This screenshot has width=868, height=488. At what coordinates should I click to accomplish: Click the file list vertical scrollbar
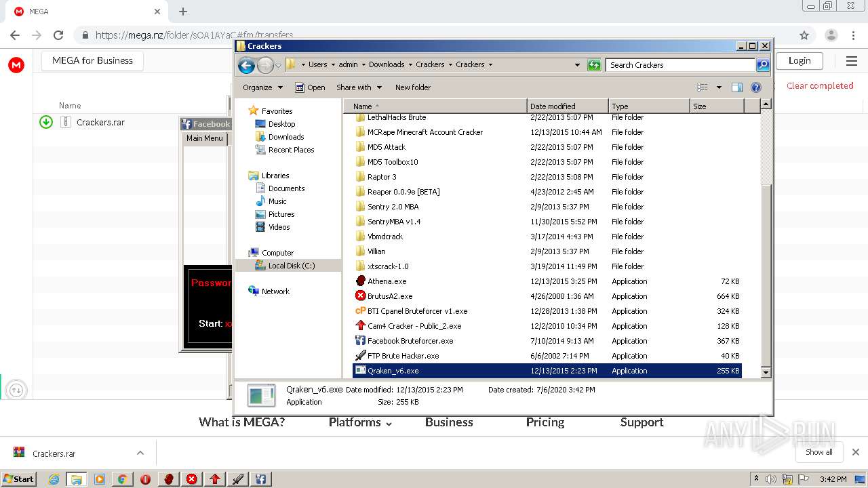point(766,238)
